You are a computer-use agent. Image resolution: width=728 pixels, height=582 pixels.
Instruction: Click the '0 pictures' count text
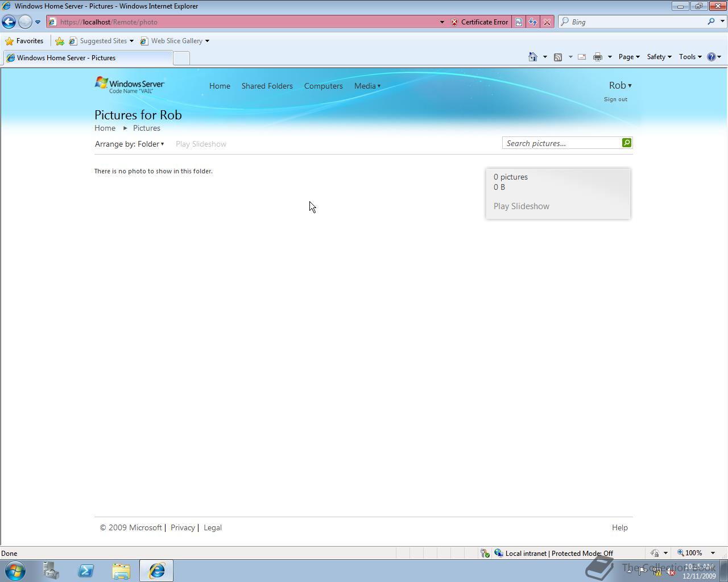tap(511, 177)
